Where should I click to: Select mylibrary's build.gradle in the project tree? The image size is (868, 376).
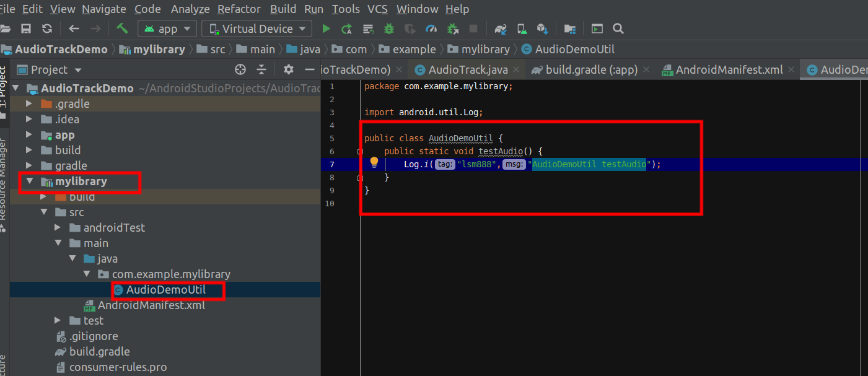click(99, 351)
